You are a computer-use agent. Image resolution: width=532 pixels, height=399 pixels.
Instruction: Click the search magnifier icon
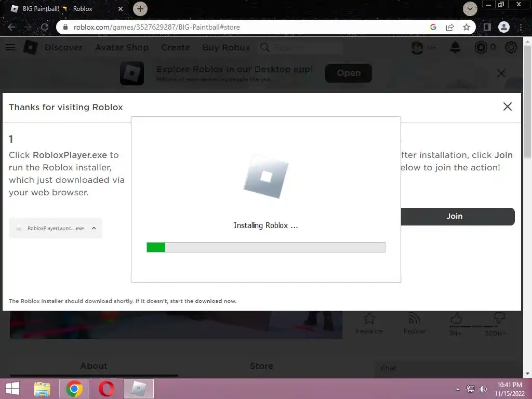tap(264, 47)
